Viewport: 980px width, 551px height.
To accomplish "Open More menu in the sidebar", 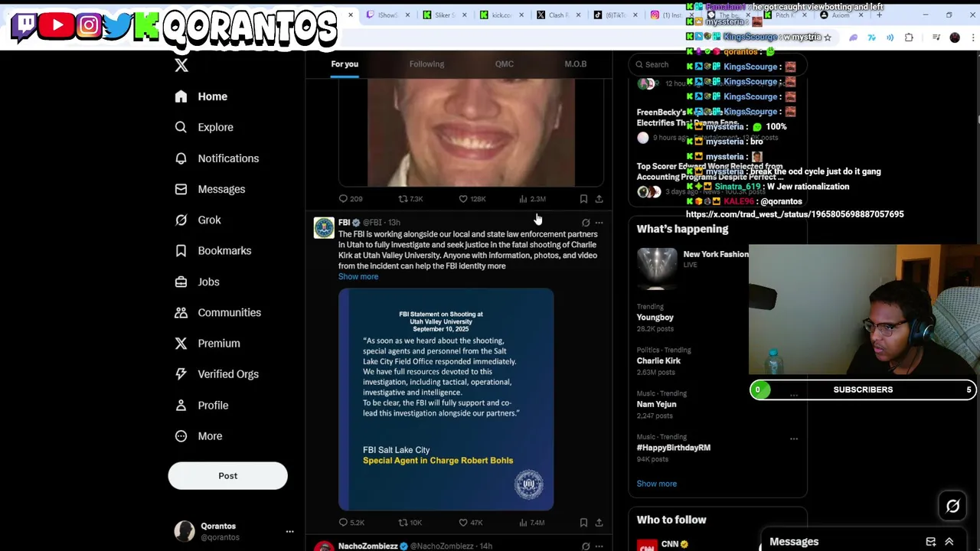I will pos(198,436).
